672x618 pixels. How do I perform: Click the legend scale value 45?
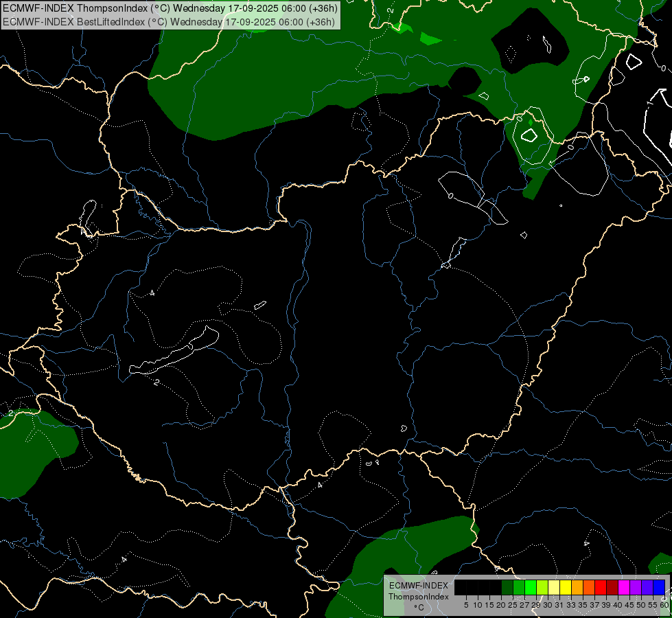pos(629,605)
